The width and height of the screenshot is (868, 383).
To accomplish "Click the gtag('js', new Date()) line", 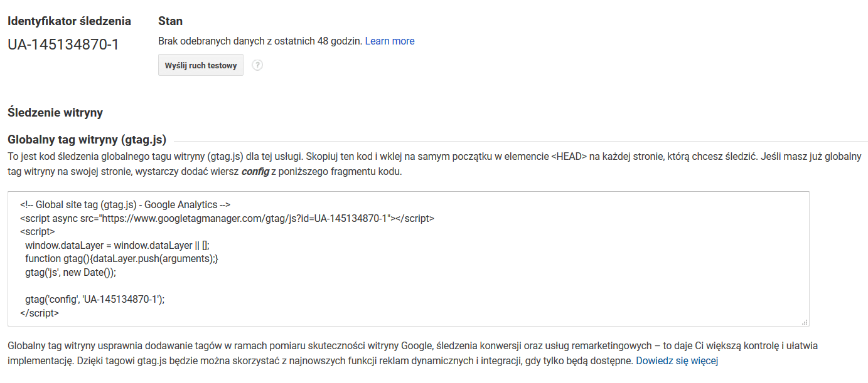I will point(71,272).
